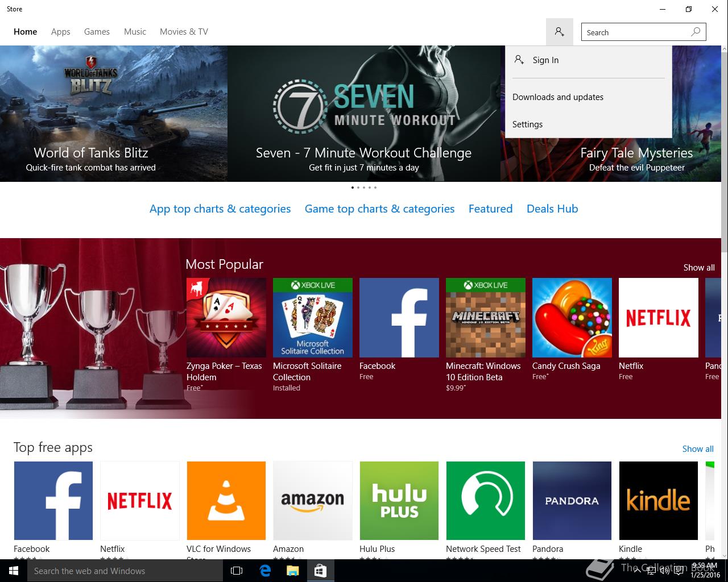
Task: Click the volume icon in system tray
Action: tap(664, 571)
